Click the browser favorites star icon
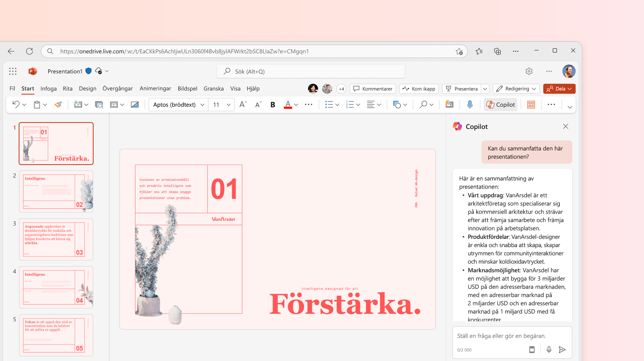 (x=479, y=51)
